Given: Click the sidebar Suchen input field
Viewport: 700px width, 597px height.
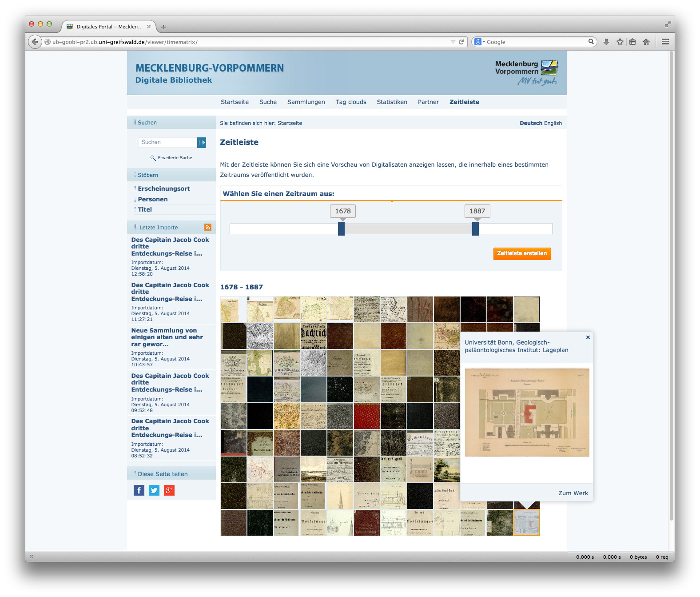Looking at the screenshot, I should coord(168,142).
